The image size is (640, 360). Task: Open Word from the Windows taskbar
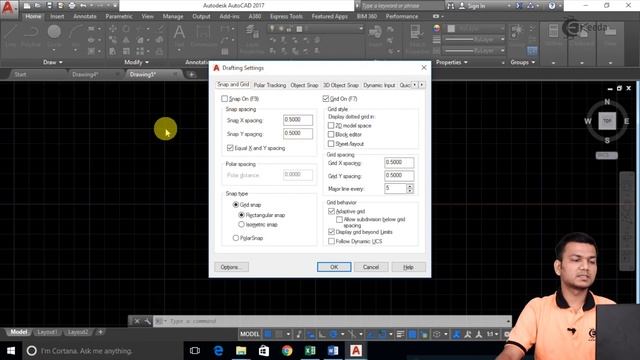click(333, 351)
